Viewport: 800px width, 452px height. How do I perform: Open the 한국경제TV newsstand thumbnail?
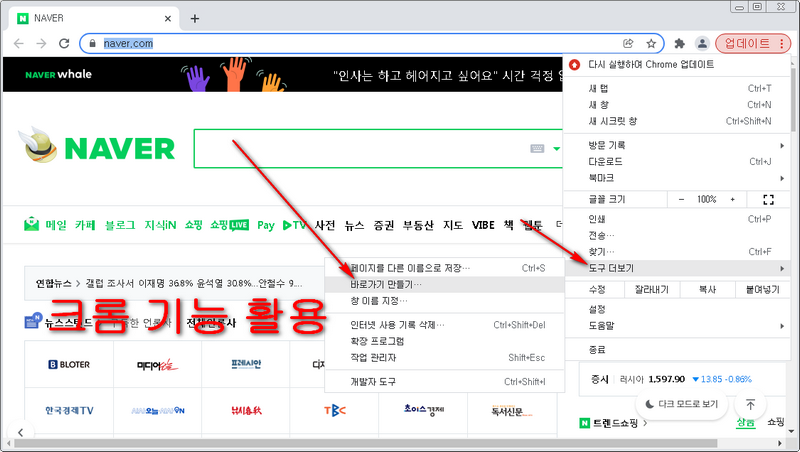69,411
